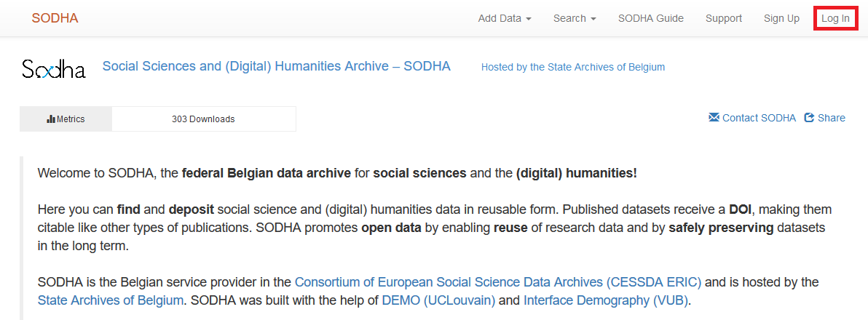Click the caret next to Add Data
This screenshot has height=320, width=868.
[x=529, y=19]
